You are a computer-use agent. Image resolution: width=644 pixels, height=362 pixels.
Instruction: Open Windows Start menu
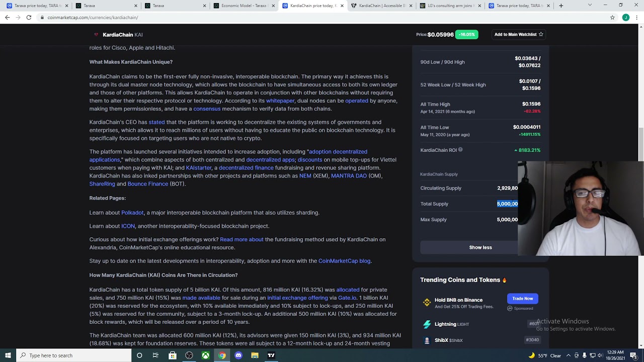click(8, 355)
